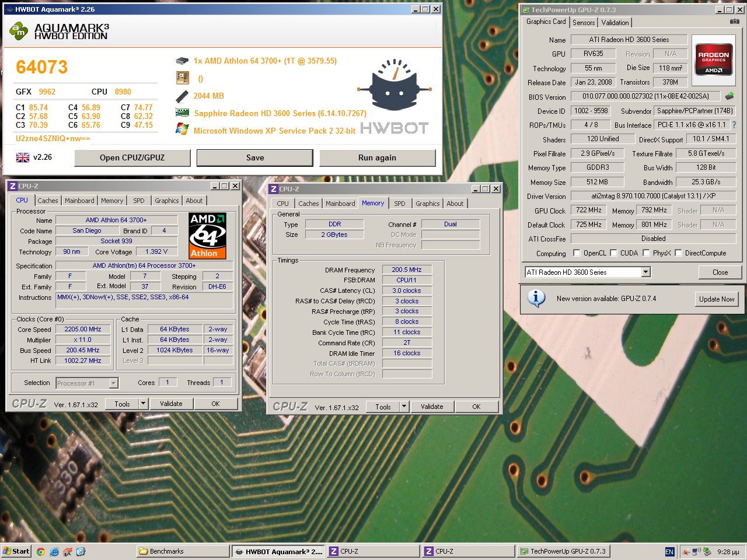The height and width of the screenshot is (560, 747).
Task: Click the Start button
Action: (x=16, y=551)
